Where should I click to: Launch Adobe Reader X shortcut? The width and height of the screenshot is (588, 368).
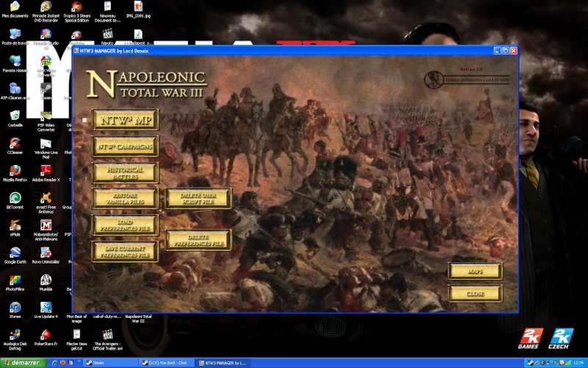(x=46, y=173)
